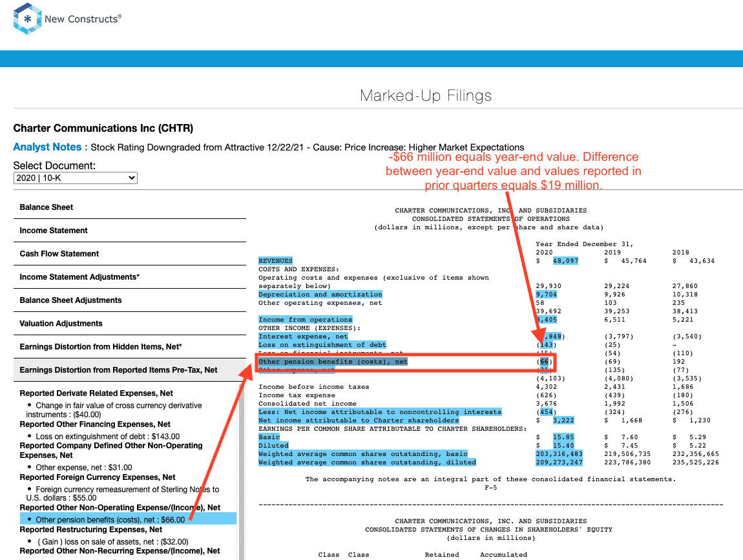Click the 45,764 revenue value for 2019
743x560 pixels.
[x=634, y=260]
